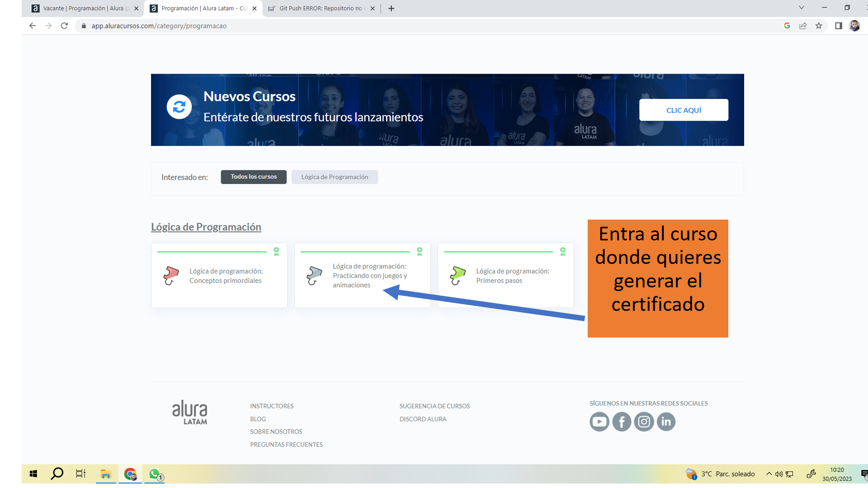868x488 pixels.
Task: Open INSTRUCTORES footer link
Action: click(272, 406)
